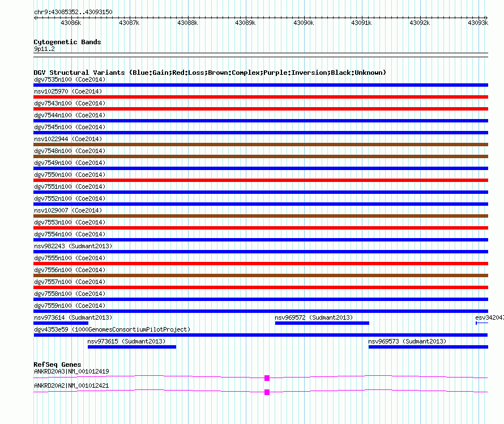
Task: Click the dgv7544n100 (Coe2014) label
Action: click(x=70, y=115)
